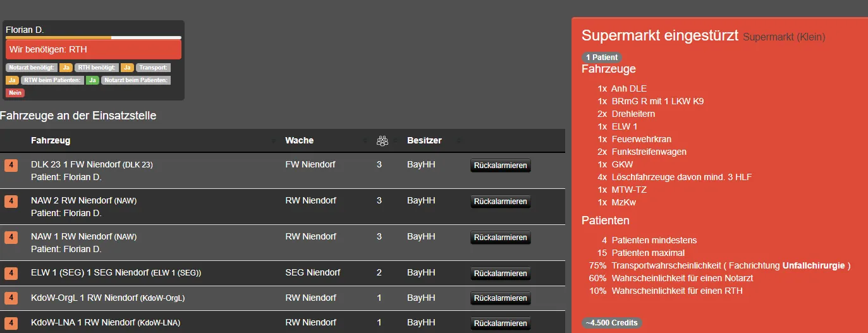
Task: Click the 'Ja' badge beside RTH benötigt
Action: (127, 68)
